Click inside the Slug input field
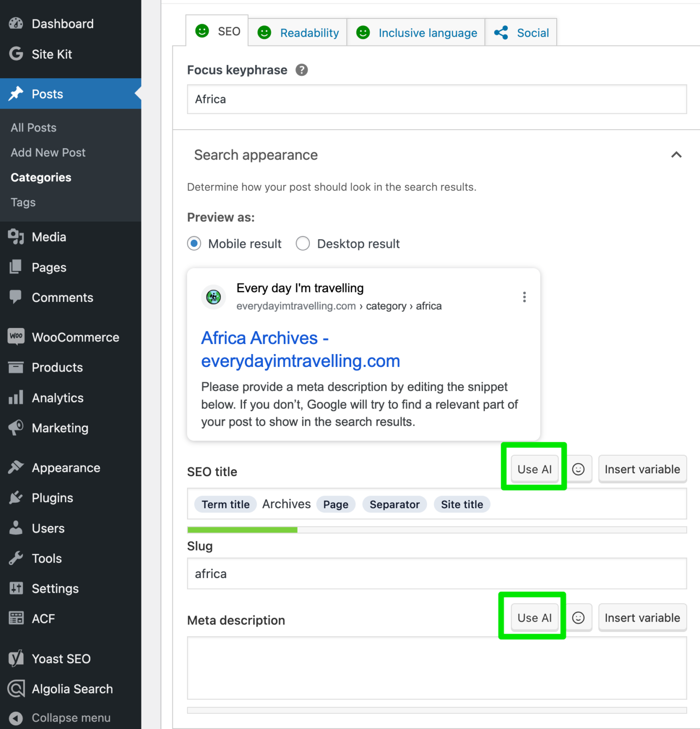 332,573
